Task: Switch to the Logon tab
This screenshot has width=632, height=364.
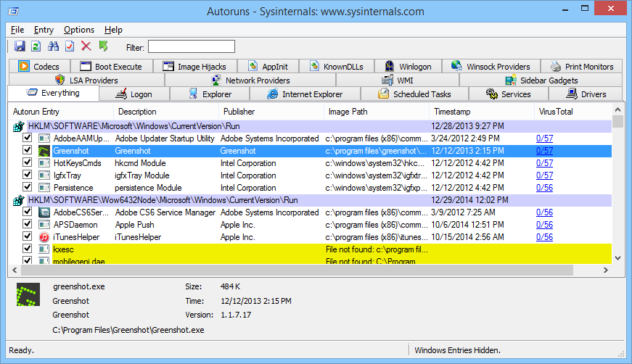Action: tap(134, 94)
